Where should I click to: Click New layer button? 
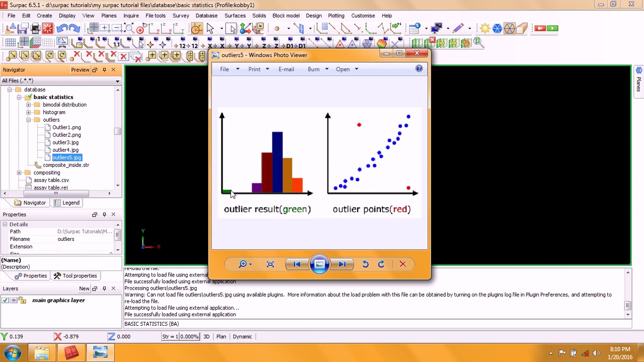click(x=84, y=289)
